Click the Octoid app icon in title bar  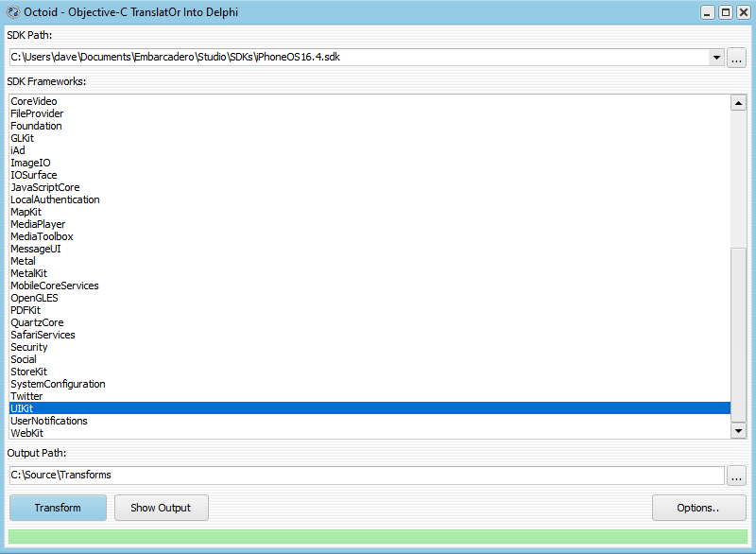(x=13, y=12)
